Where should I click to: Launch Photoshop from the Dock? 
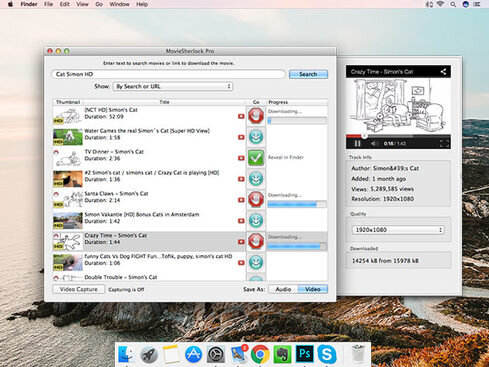coord(304,354)
